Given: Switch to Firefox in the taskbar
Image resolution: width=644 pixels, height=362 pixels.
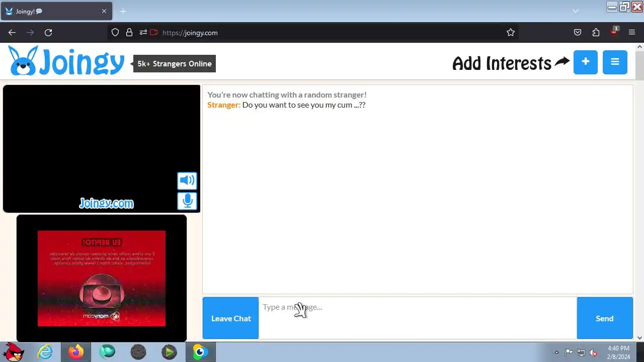Looking at the screenshot, I should [76, 352].
